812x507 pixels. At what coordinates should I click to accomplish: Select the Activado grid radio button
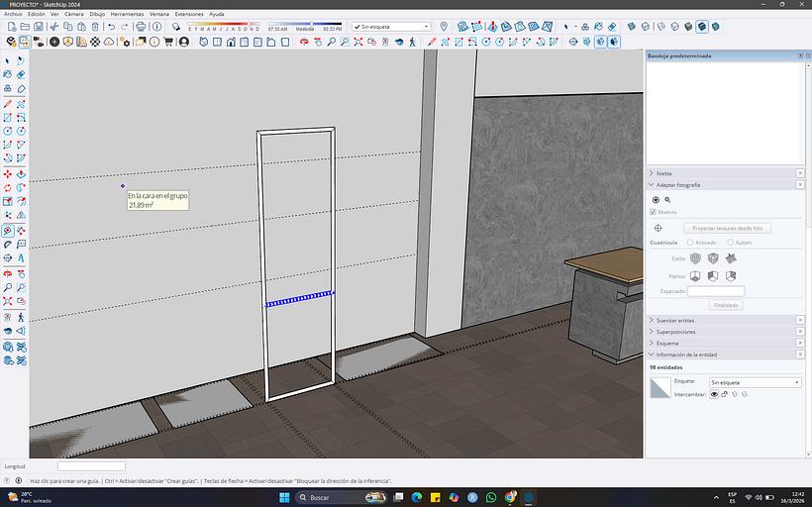click(690, 243)
